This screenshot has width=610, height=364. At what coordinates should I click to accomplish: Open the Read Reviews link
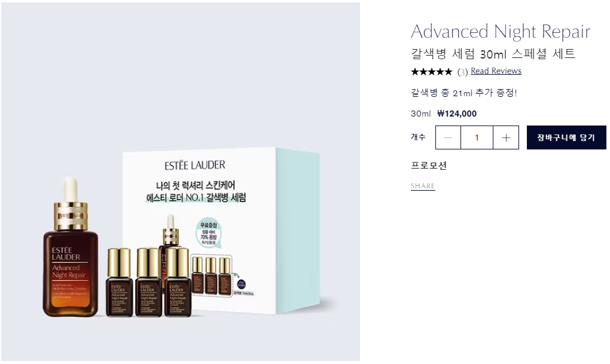tap(496, 71)
